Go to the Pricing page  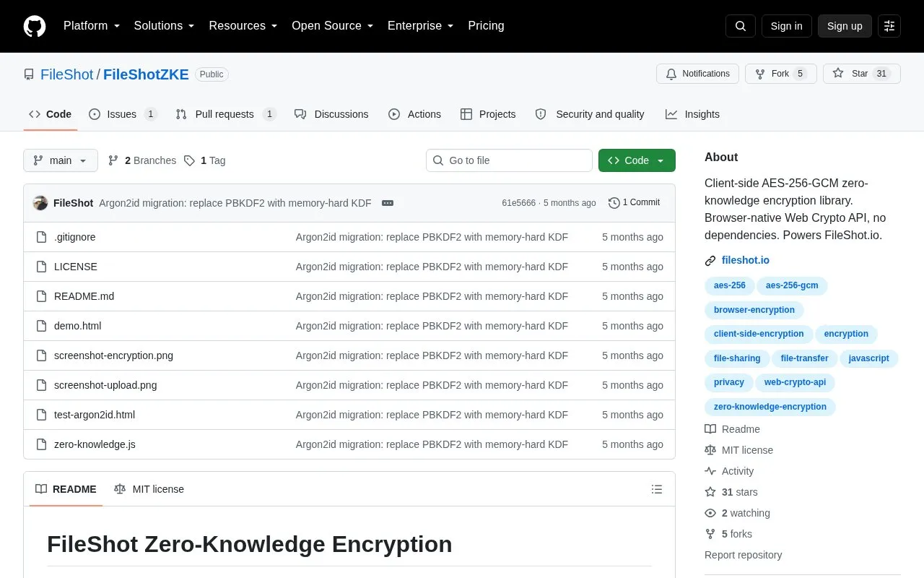coord(486,26)
